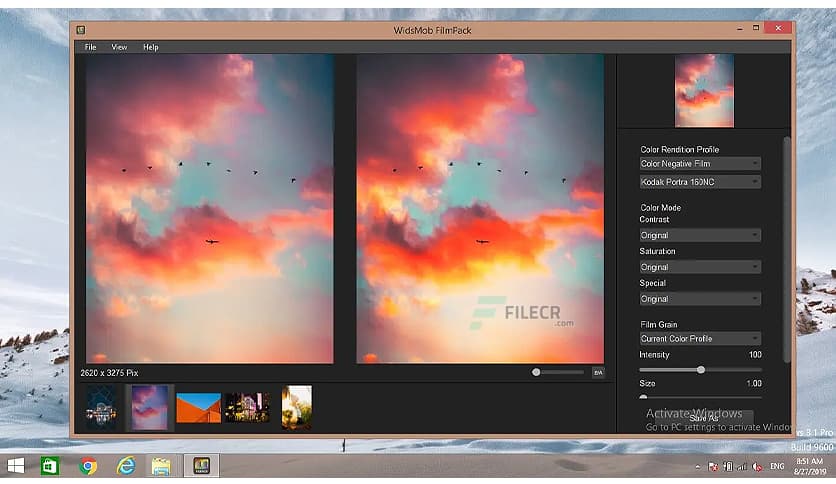Open the Help menu
The image size is (836, 484).
150,47
